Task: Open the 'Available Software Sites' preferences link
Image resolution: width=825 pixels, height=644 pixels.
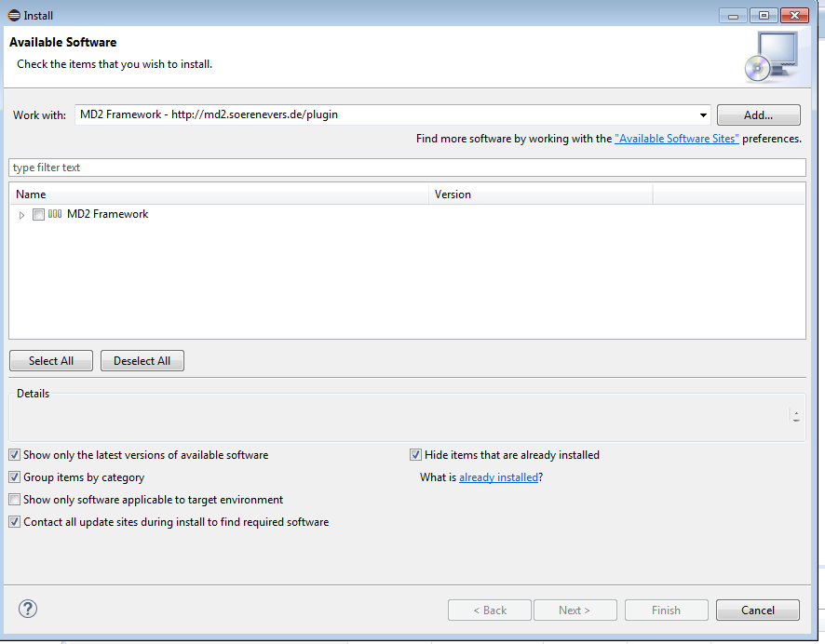Action: point(676,138)
